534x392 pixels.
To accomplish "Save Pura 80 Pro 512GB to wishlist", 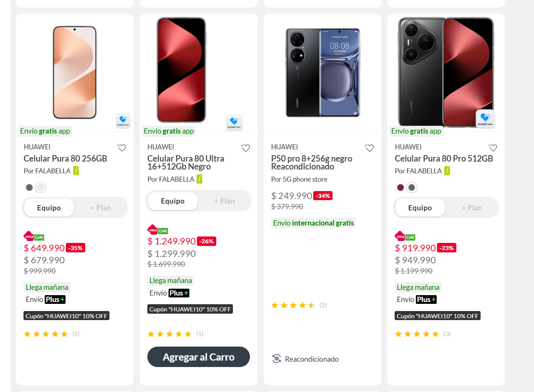I will coord(493,148).
